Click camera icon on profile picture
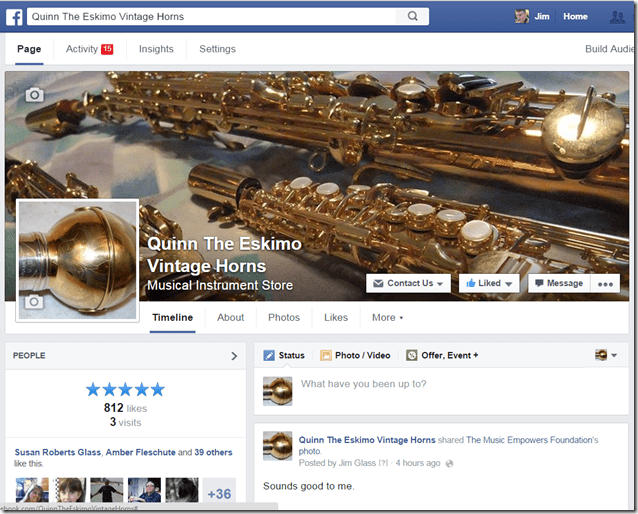 (x=35, y=302)
